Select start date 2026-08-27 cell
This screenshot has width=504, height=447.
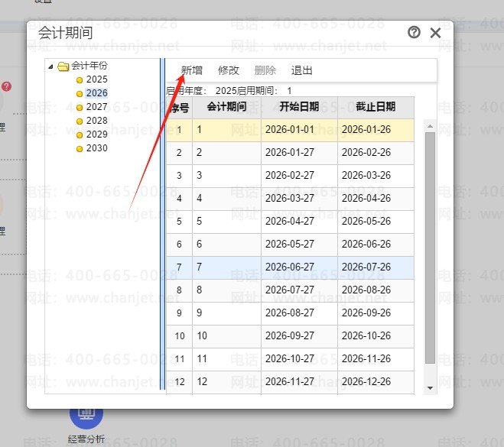coord(299,313)
